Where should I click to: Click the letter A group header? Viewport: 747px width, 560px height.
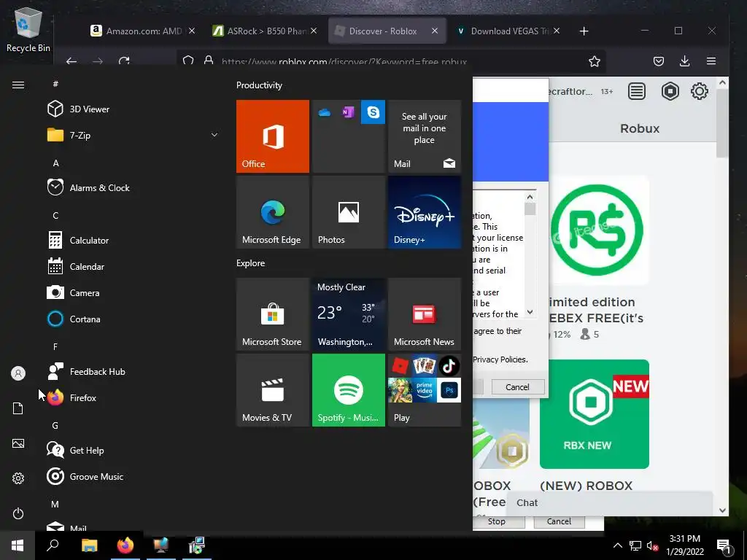point(55,163)
